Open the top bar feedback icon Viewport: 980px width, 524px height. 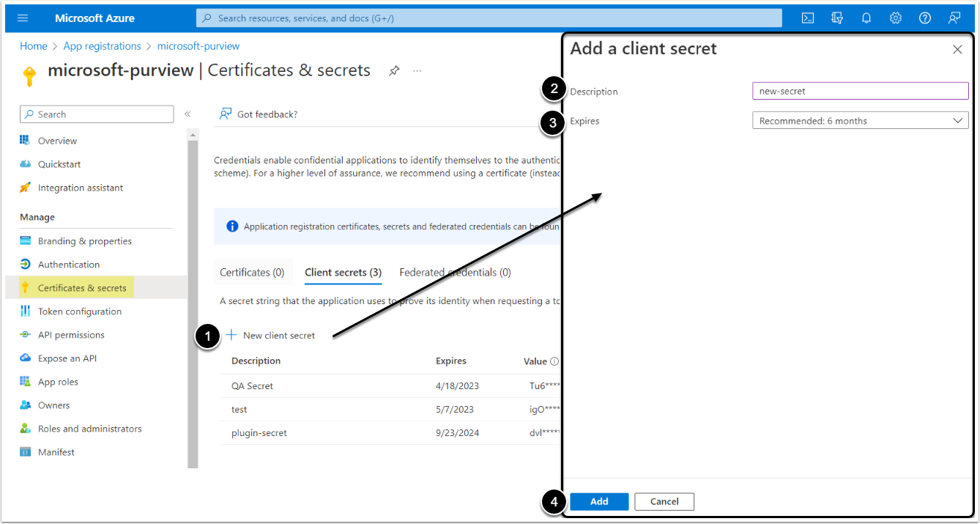tap(954, 18)
